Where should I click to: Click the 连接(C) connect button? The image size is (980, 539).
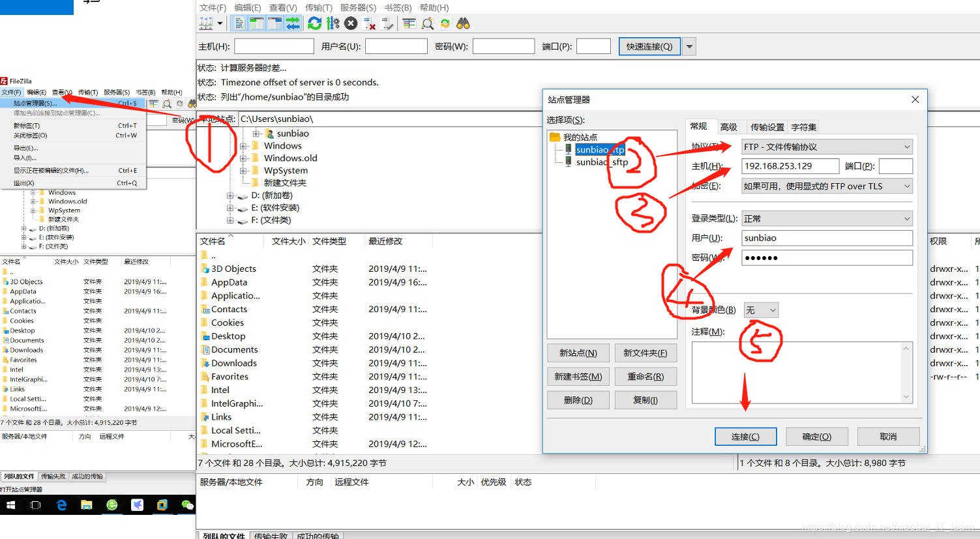745,437
